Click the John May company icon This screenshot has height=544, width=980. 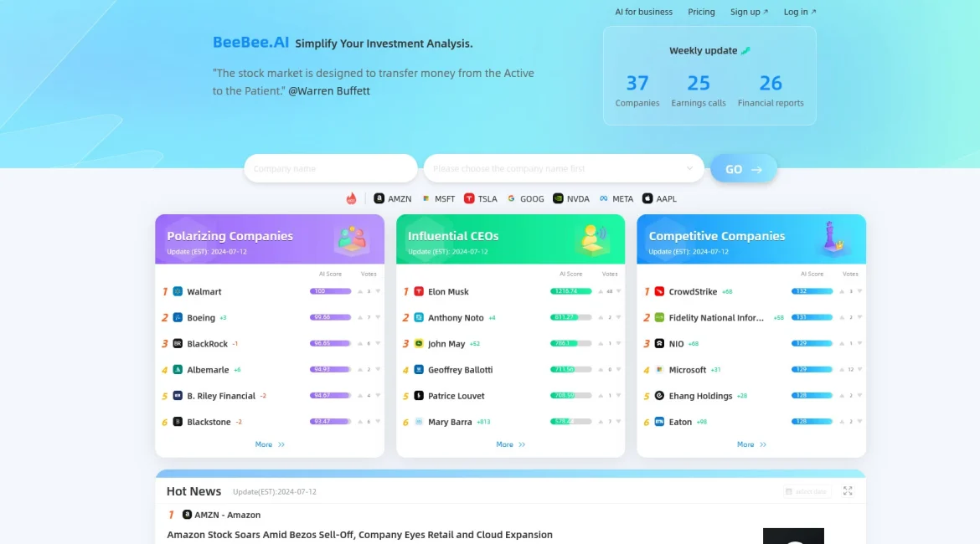click(x=419, y=343)
